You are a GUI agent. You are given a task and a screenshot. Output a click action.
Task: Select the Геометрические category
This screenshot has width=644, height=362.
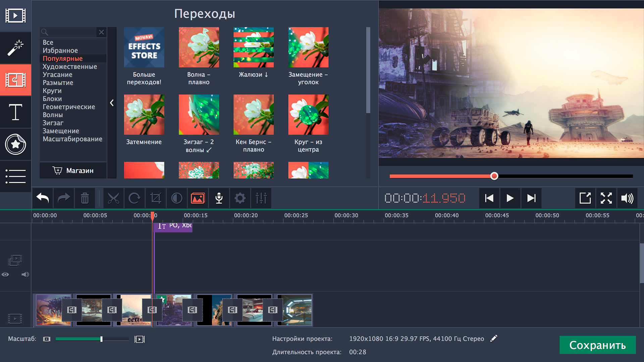pos(69,107)
